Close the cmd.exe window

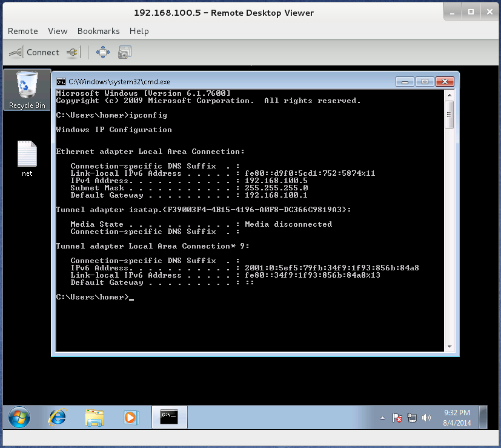point(445,82)
